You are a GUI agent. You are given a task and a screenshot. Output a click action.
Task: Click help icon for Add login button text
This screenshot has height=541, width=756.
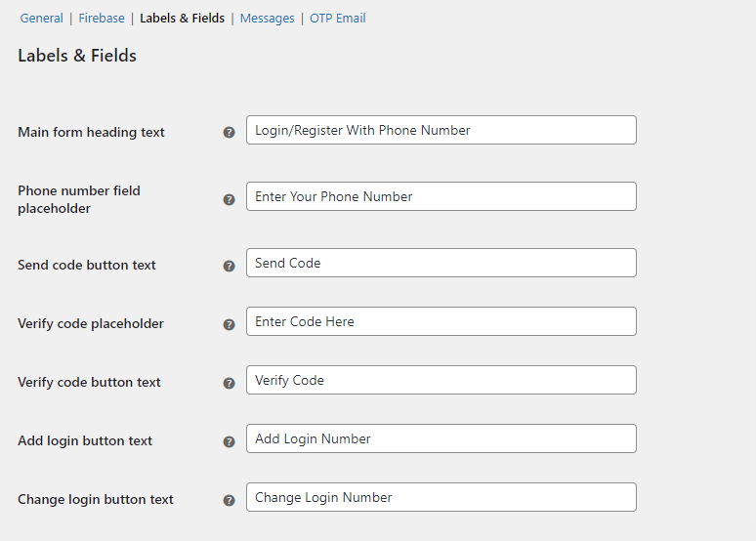pyautogui.click(x=230, y=441)
